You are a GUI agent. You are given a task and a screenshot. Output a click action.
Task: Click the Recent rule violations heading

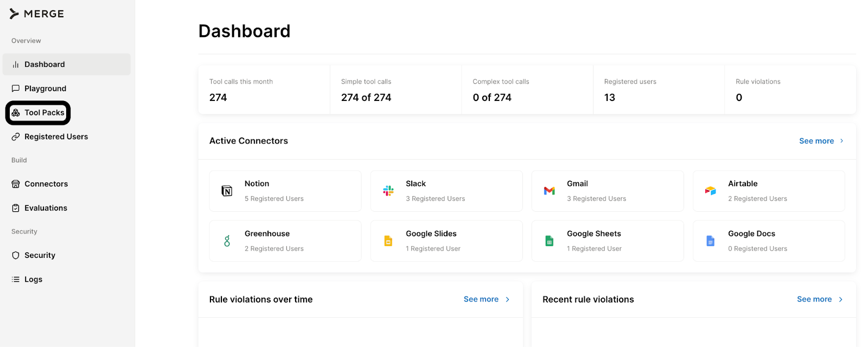588,300
